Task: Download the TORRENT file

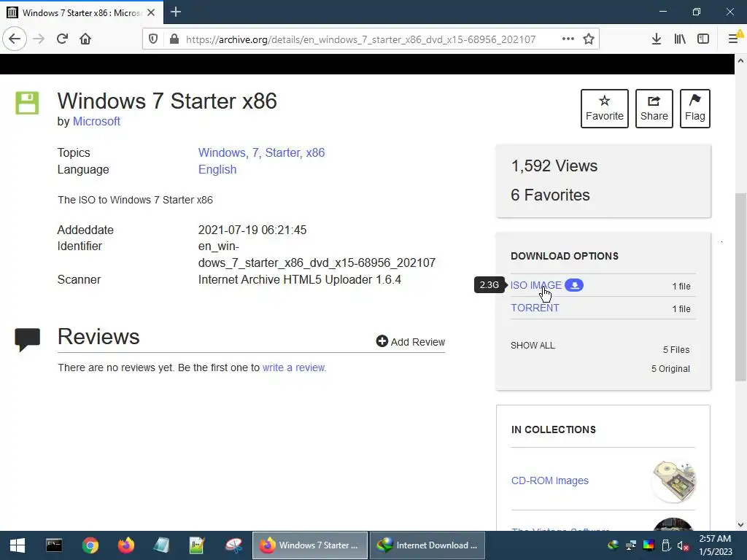Action: 535,308
